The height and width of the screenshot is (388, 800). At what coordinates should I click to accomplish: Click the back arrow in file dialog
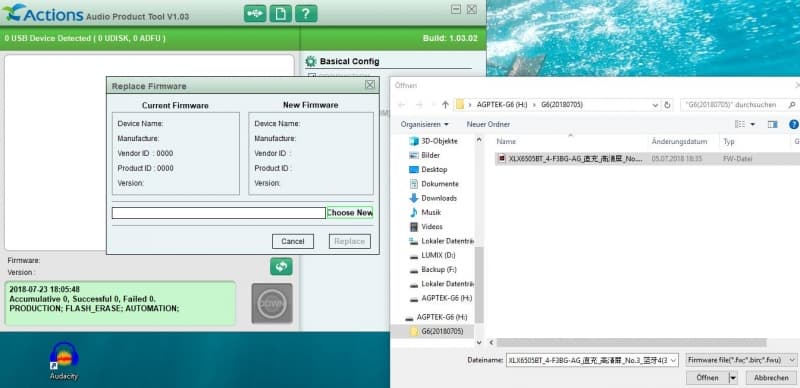401,105
